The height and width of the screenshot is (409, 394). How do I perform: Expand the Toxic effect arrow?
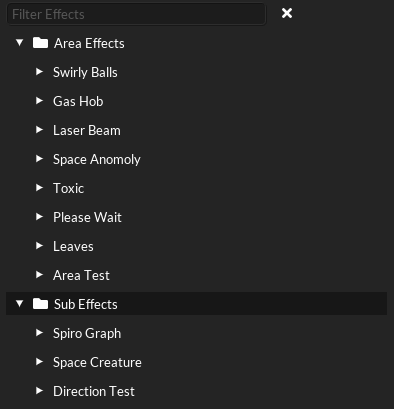[x=39, y=188]
